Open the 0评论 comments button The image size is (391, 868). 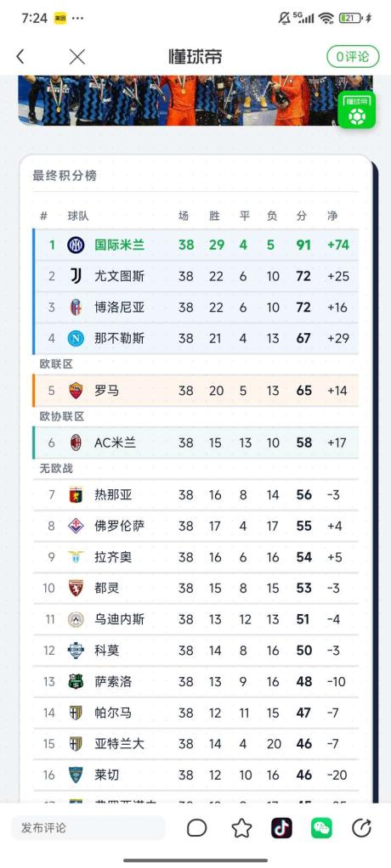tap(353, 56)
